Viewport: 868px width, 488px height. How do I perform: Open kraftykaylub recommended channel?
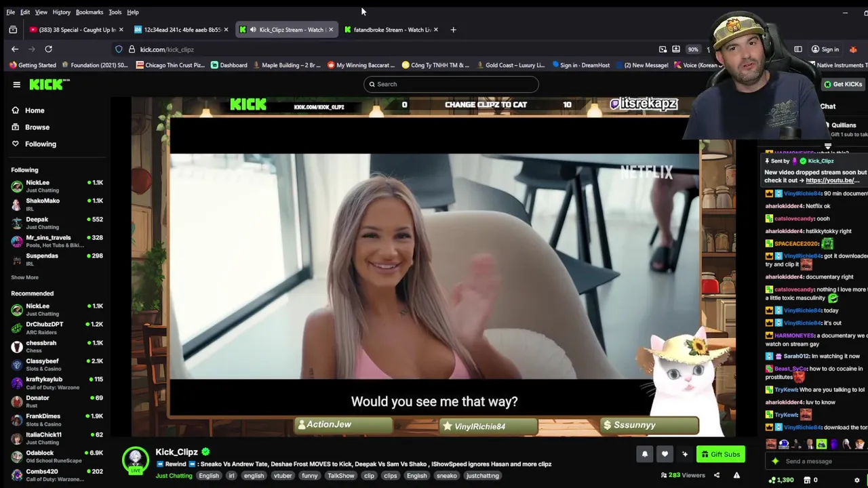click(x=57, y=383)
